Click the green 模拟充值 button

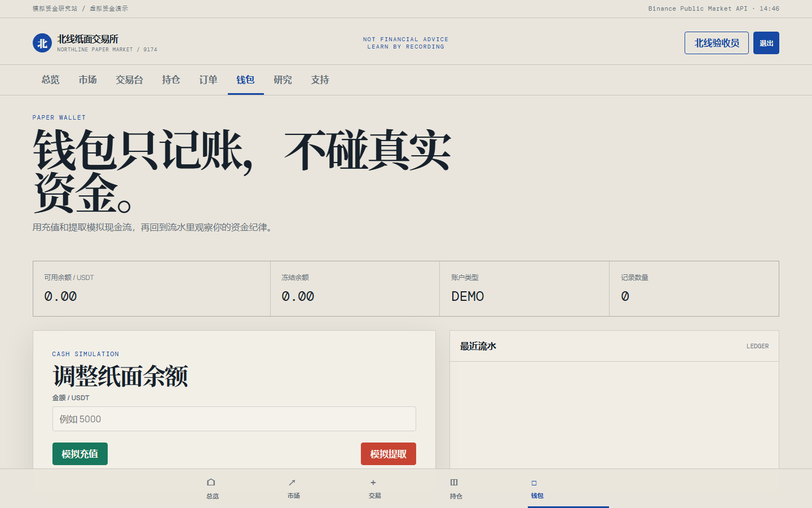[80, 454]
